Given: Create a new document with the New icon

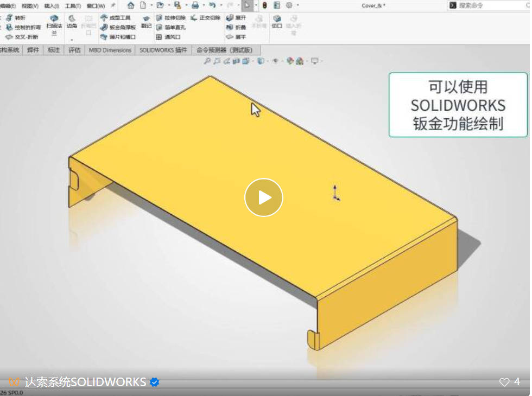Looking at the screenshot, I should click(143, 5).
